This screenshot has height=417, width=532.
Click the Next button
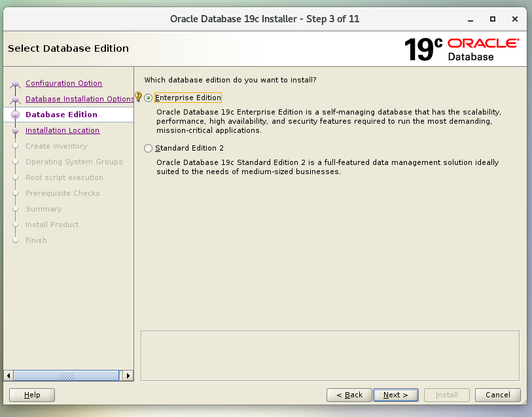[396, 395]
